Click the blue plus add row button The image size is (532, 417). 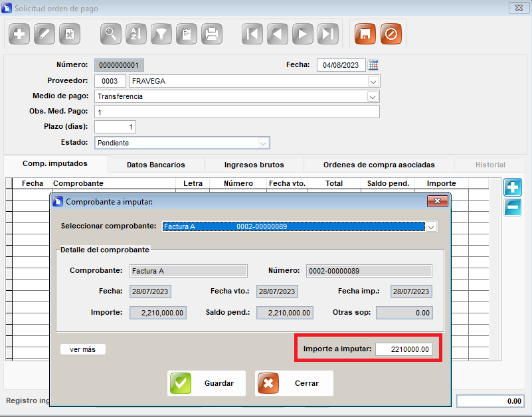coord(512,187)
